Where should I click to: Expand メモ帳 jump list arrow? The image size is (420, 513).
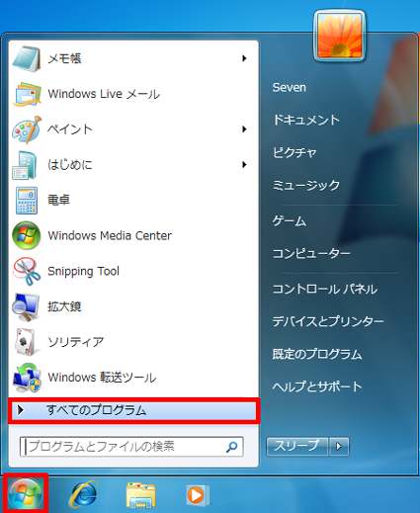tap(244, 58)
